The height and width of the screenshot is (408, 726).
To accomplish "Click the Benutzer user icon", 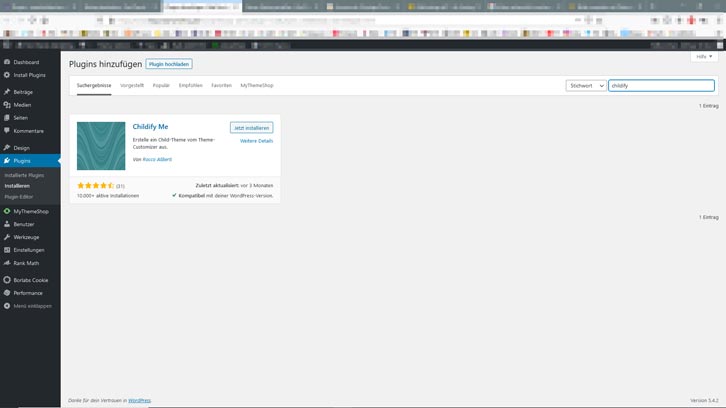I will pos(7,224).
